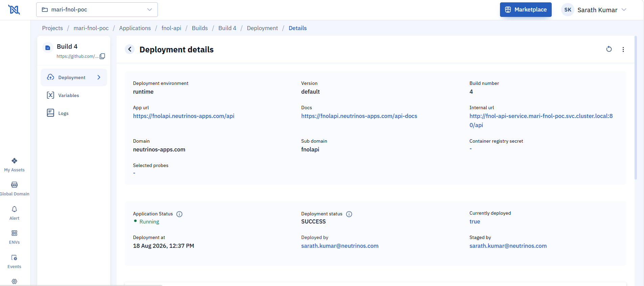Click the Deployment details heading

pos(176,49)
